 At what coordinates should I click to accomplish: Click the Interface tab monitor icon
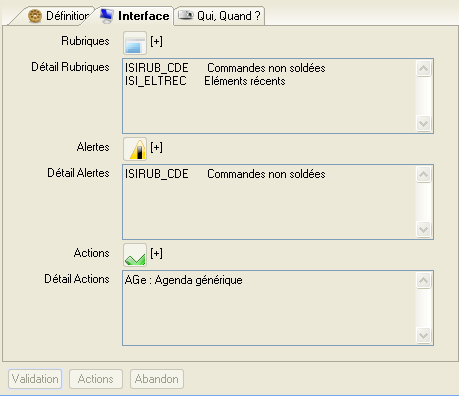107,16
